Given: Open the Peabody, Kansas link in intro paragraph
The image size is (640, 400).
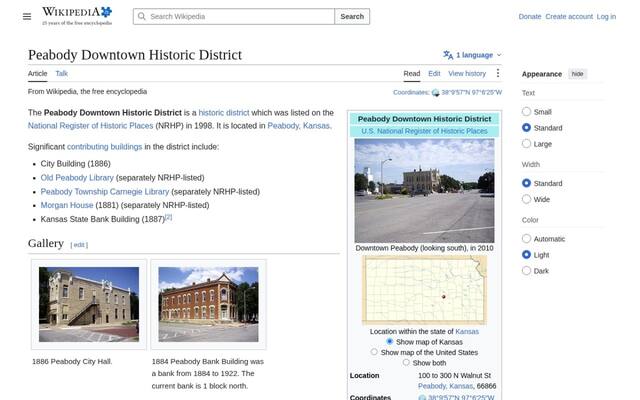Looking at the screenshot, I should tap(298, 126).
